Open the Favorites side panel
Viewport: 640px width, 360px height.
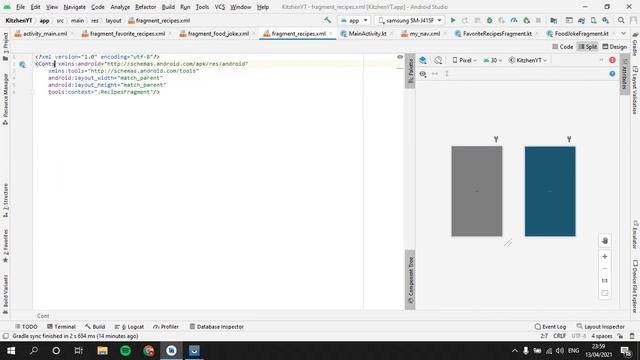click(5, 246)
